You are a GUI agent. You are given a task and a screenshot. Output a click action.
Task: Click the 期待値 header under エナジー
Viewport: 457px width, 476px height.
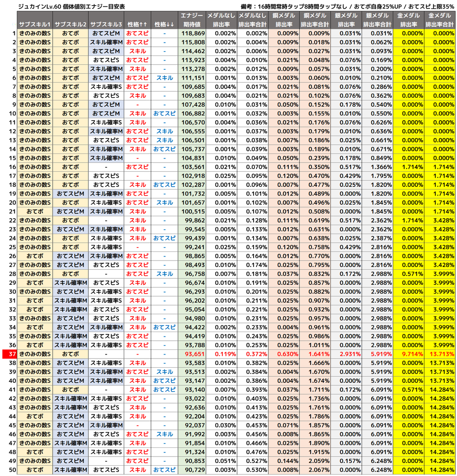(192, 24)
